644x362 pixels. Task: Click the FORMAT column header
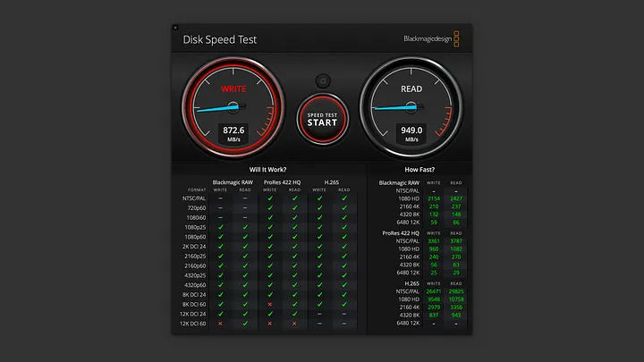(x=197, y=189)
